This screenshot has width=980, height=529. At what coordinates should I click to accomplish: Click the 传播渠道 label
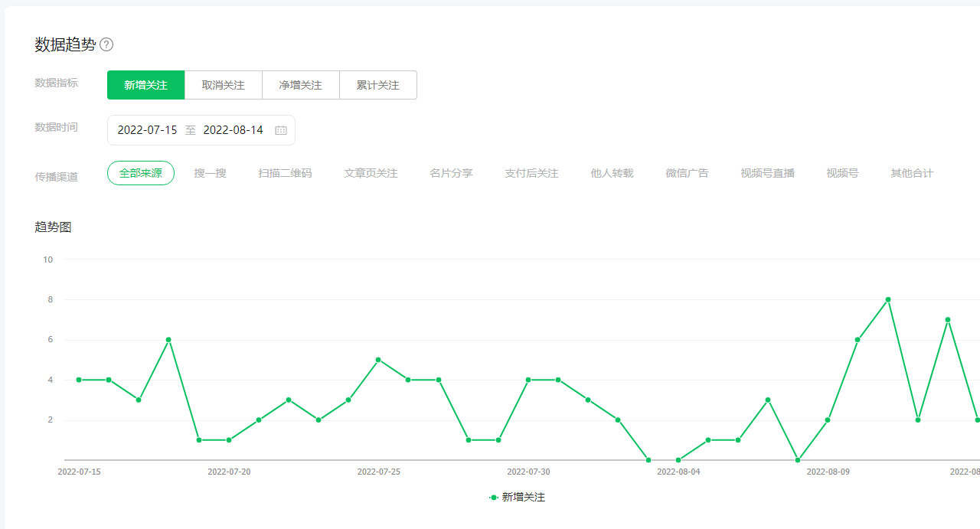pyautogui.click(x=56, y=176)
